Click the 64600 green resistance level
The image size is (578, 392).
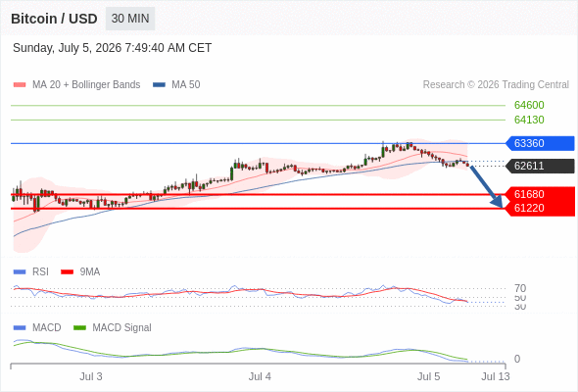pyautogui.click(x=529, y=105)
